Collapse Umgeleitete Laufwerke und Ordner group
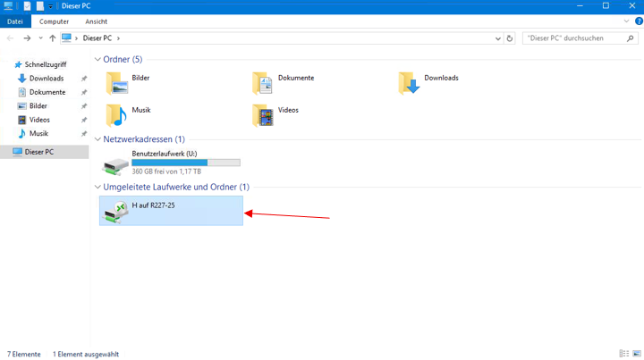This screenshot has width=644, height=360. 97,187
